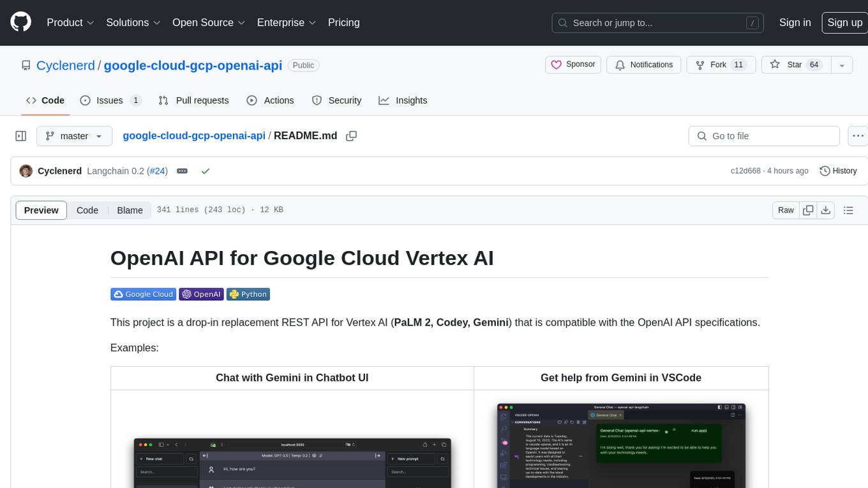This screenshot has height=488, width=868.
Task: Click the Go to file search box
Action: coord(764,136)
